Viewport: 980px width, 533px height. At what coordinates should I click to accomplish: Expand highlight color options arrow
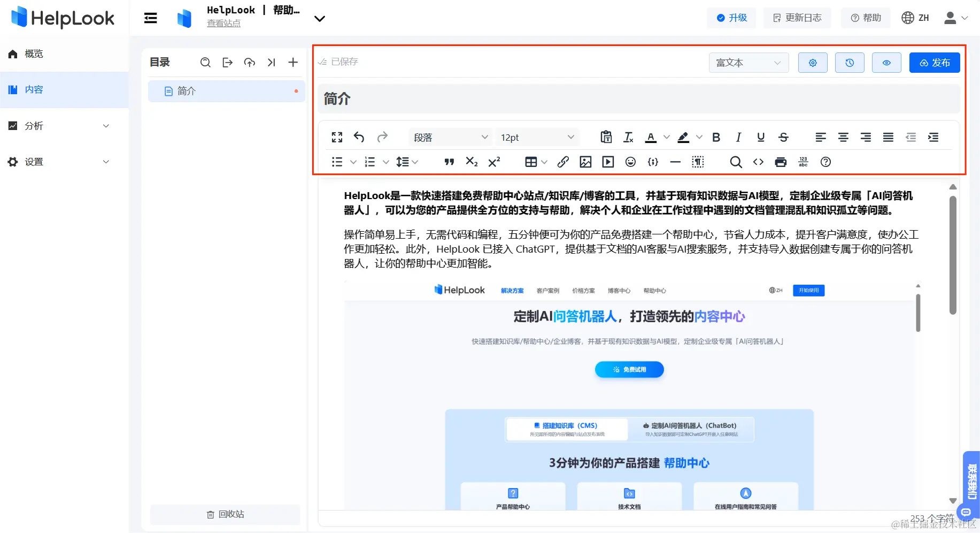tap(699, 138)
